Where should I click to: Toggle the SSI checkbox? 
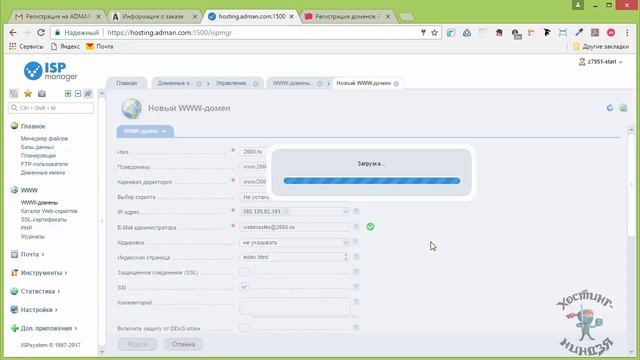(x=244, y=287)
